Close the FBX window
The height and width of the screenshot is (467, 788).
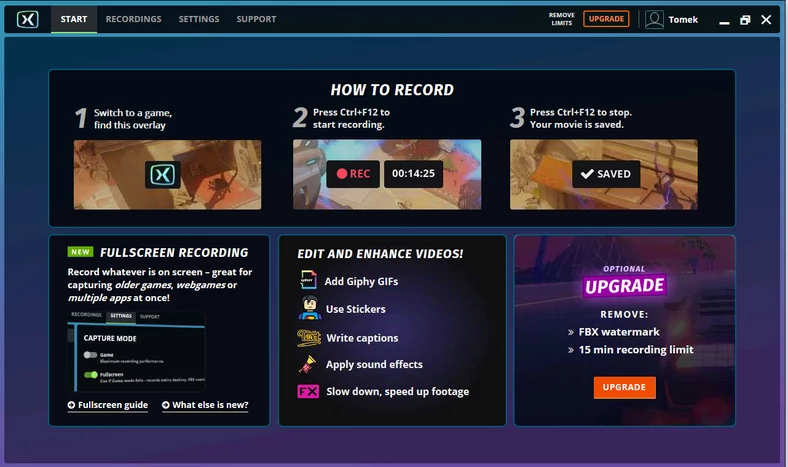pos(766,20)
